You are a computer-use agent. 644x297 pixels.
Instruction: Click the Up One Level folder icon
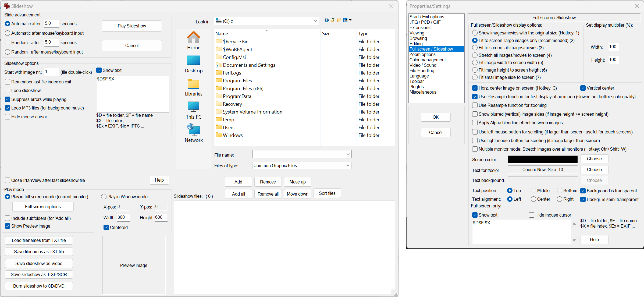(x=333, y=20)
